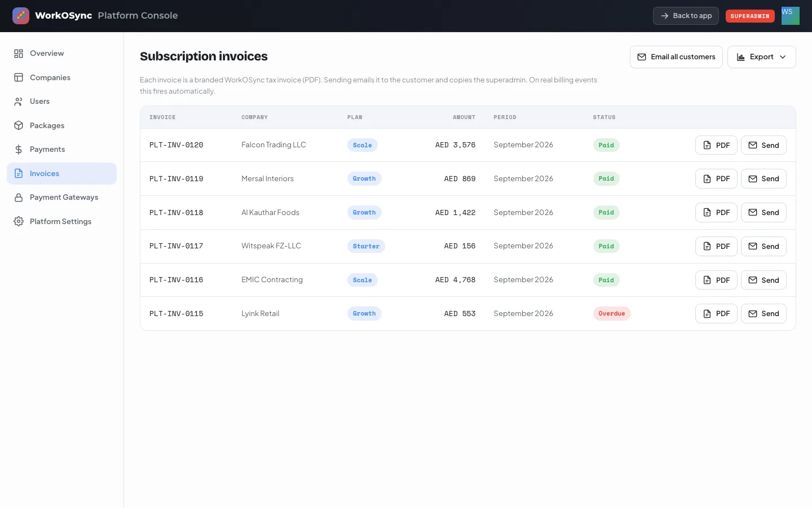Open PDF for Mersal Interiors invoice
Image resolution: width=812 pixels, height=508 pixels.
pyautogui.click(x=716, y=179)
